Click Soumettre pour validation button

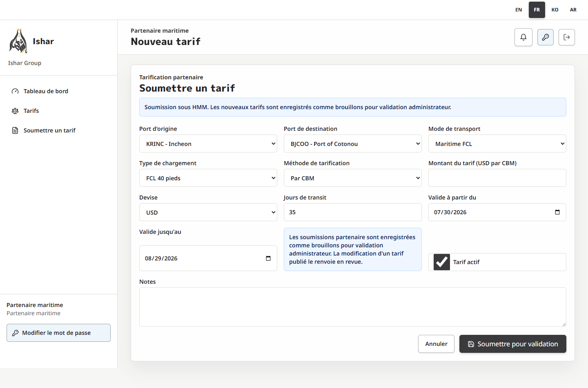513,344
